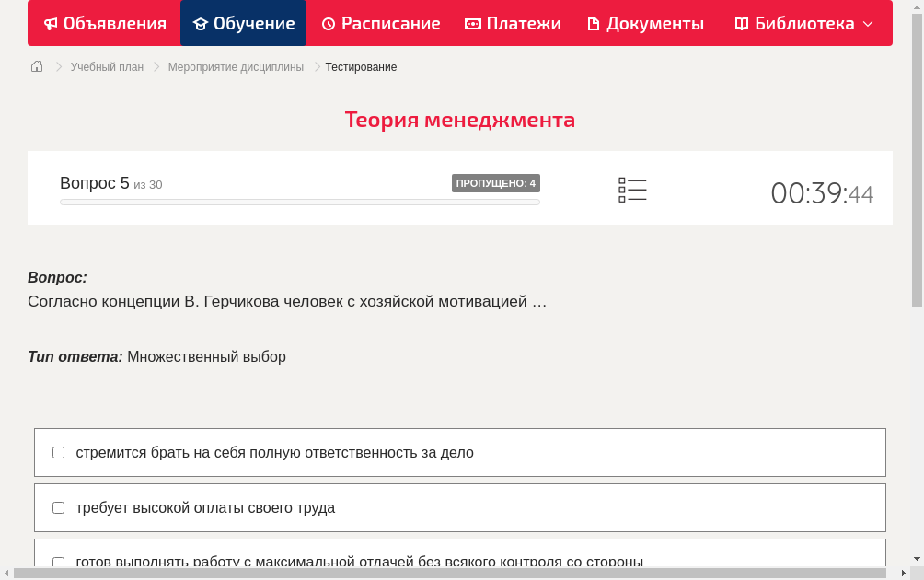Check the answer about working without supervision
This screenshot has width=924, height=580.
click(58, 562)
